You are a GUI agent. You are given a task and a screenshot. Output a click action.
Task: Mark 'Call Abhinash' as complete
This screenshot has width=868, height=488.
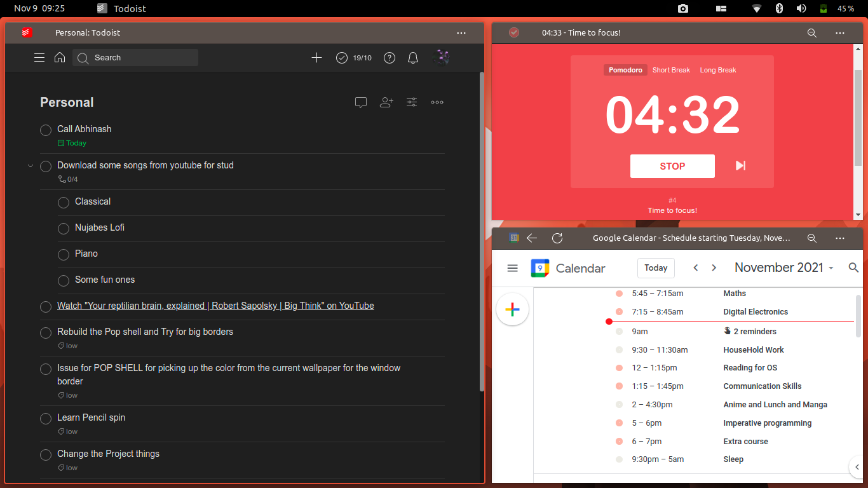pos(45,130)
